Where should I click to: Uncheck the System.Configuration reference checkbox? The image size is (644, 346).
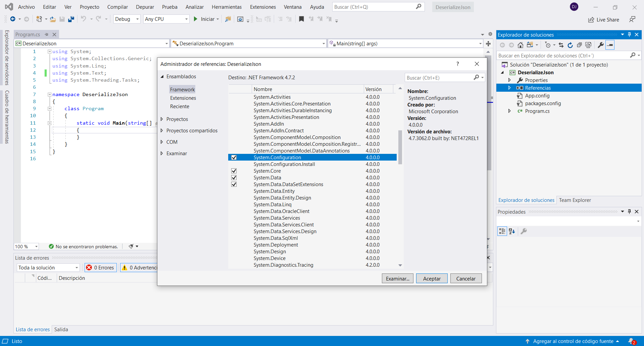234,158
